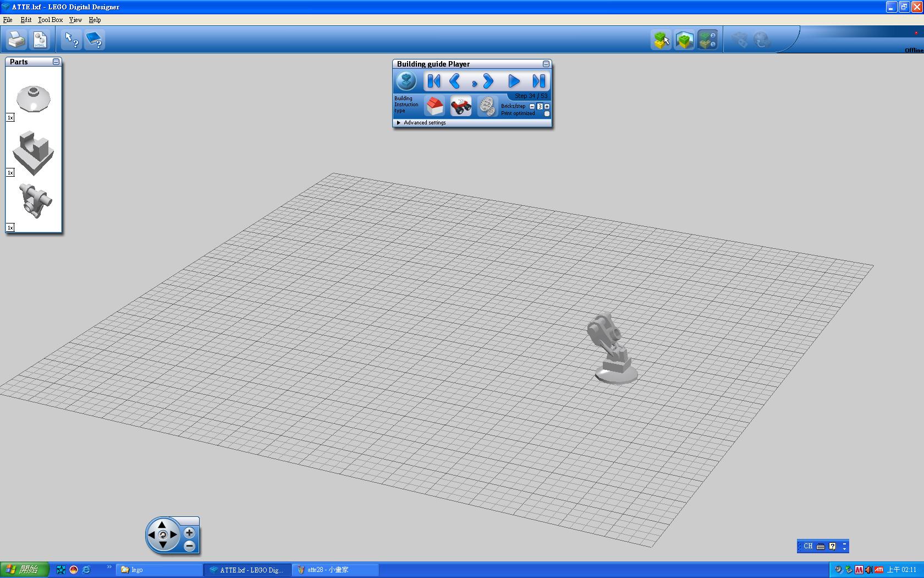Image resolution: width=924 pixels, height=578 pixels.
Task: Collapse the Parts panel
Action: click(x=56, y=62)
